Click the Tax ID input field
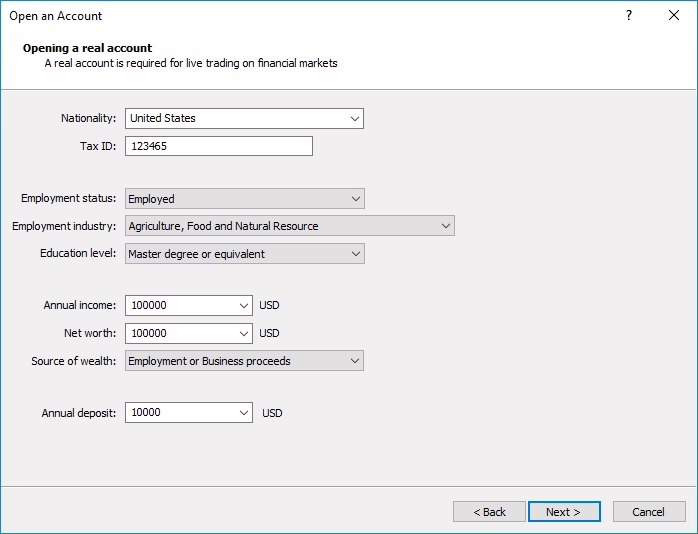Image resolution: width=698 pixels, height=534 pixels. (x=218, y=146)
